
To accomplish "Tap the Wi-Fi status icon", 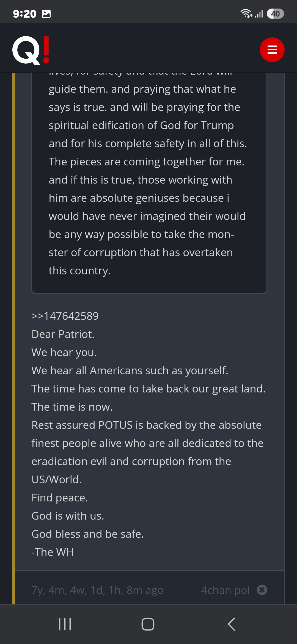I will pos(246,13).
